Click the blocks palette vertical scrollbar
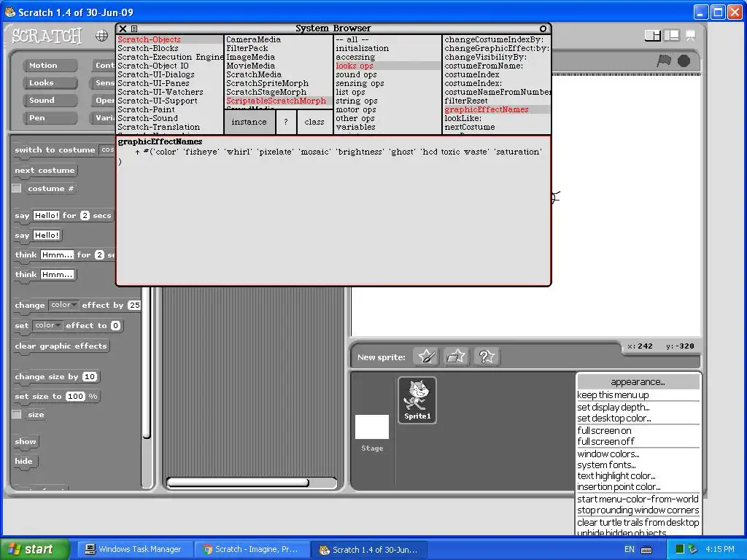 coord(147,362)
